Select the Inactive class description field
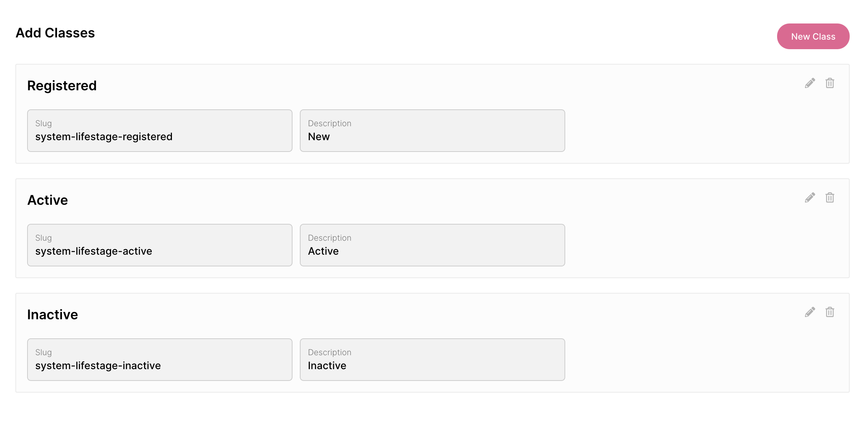868x422 pixels. tap(433, 360)
